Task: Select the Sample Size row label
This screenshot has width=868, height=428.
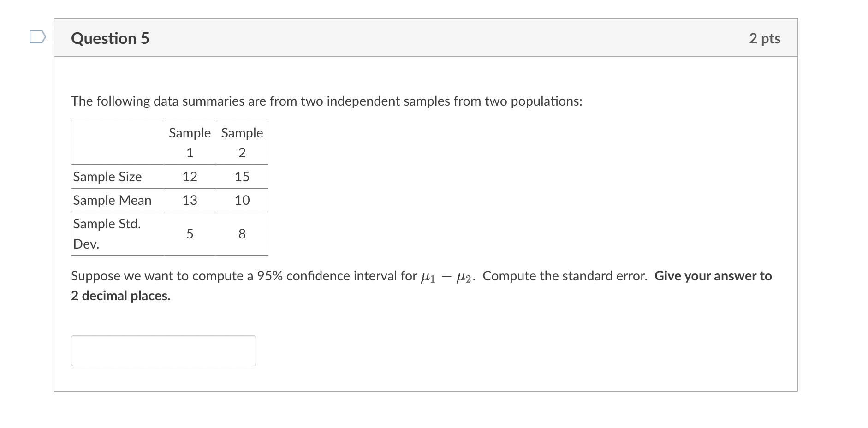Action: click(x=107, y=176)
